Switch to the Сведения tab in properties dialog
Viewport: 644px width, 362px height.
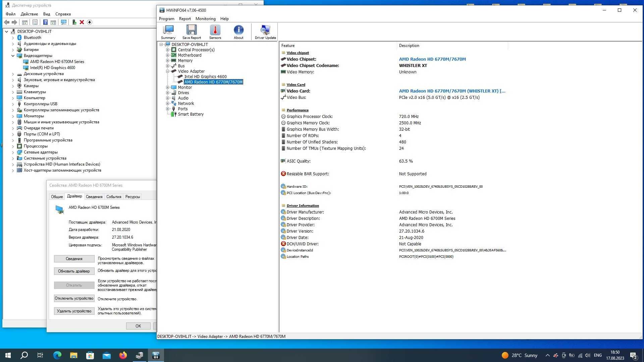click(x=94, y=197)
